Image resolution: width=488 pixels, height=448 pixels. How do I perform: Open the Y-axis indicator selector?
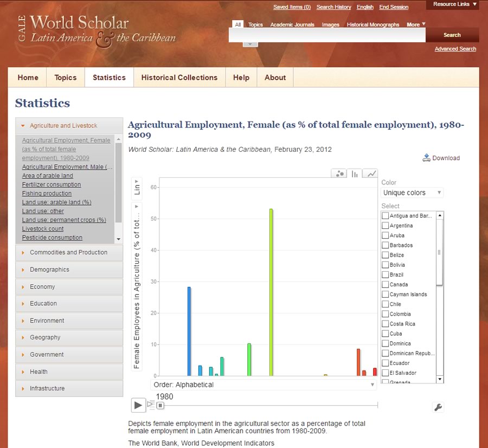click(137, 286)
